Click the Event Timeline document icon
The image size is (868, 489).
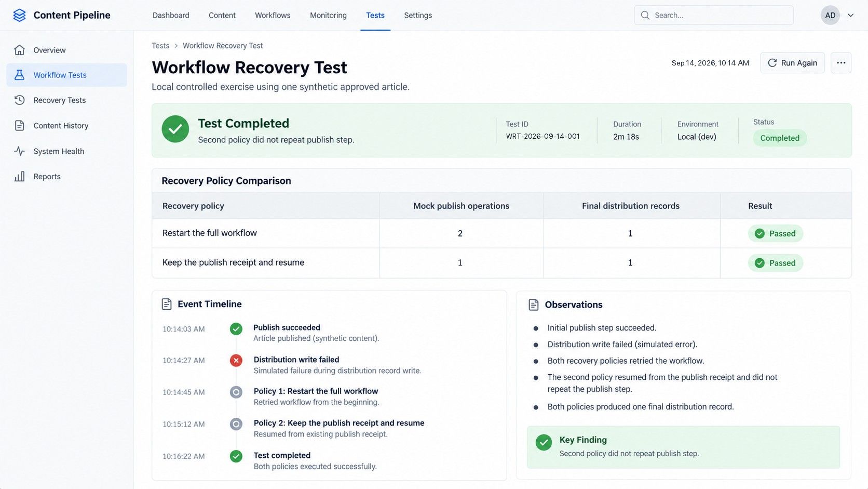pyautogui.click(x=167, y=304)
